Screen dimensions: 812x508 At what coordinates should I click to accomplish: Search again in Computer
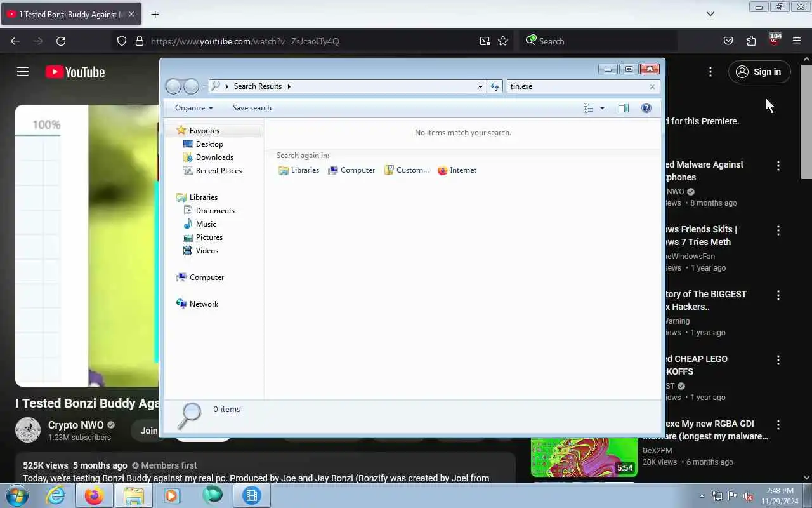(x=351, y=170)
